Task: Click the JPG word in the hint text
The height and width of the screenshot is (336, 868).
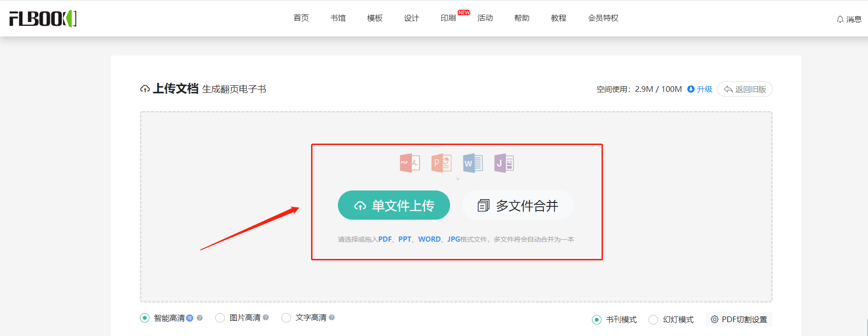Action: [454, 239]
